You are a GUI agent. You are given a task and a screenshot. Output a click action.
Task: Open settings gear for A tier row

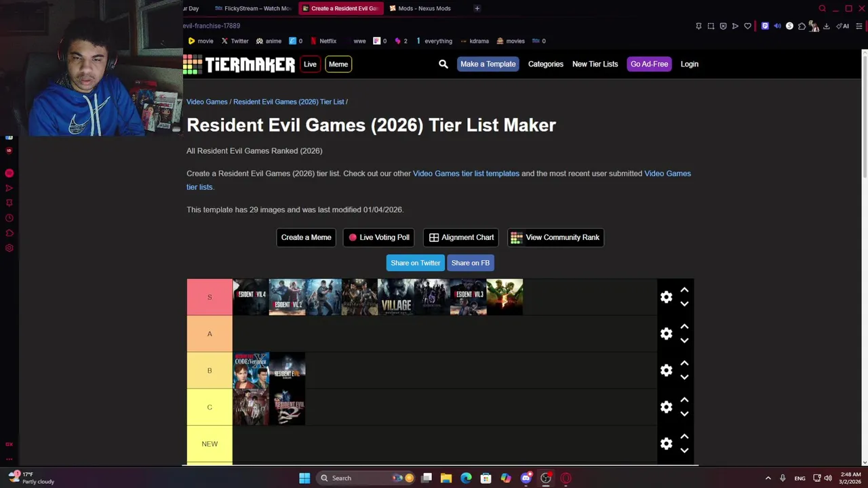click(666, 333)
